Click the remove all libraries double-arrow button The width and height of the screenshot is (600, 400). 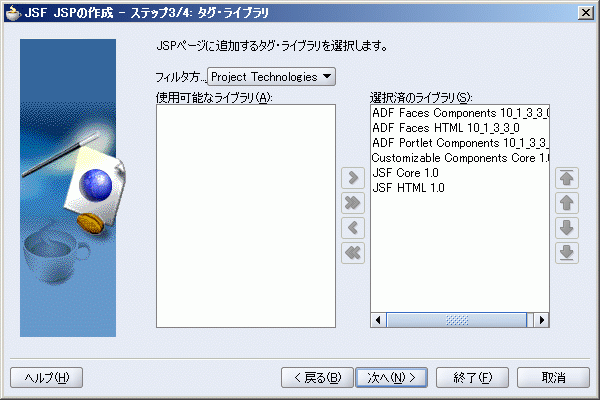pyautogui.click(x=353, y=253)
